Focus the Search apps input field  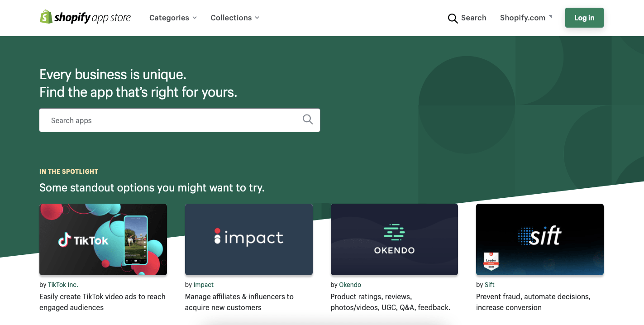(180, 120)
